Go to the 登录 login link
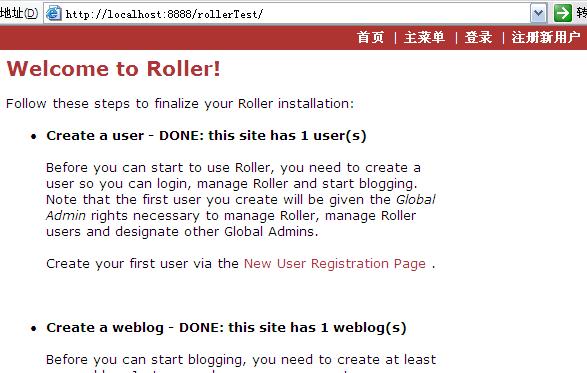This screenshot has height=373, width=587. point(478,37)
